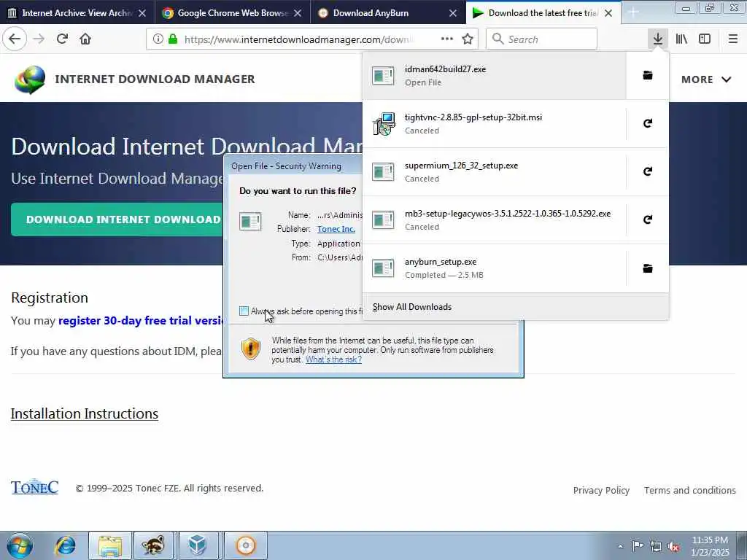Click the tightvnc-2.8.85-gpl-setup-32bit.msi entry

tap(494, 123)
